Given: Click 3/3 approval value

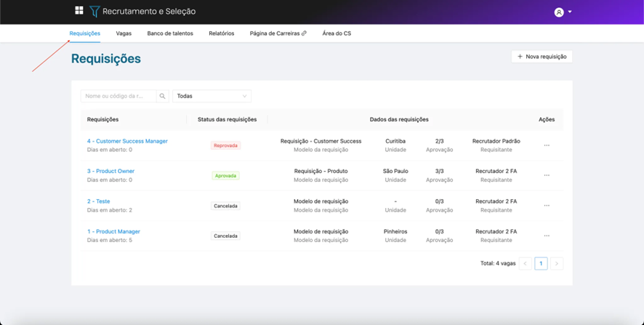Looking at the screenshot, I should [440, 171].
